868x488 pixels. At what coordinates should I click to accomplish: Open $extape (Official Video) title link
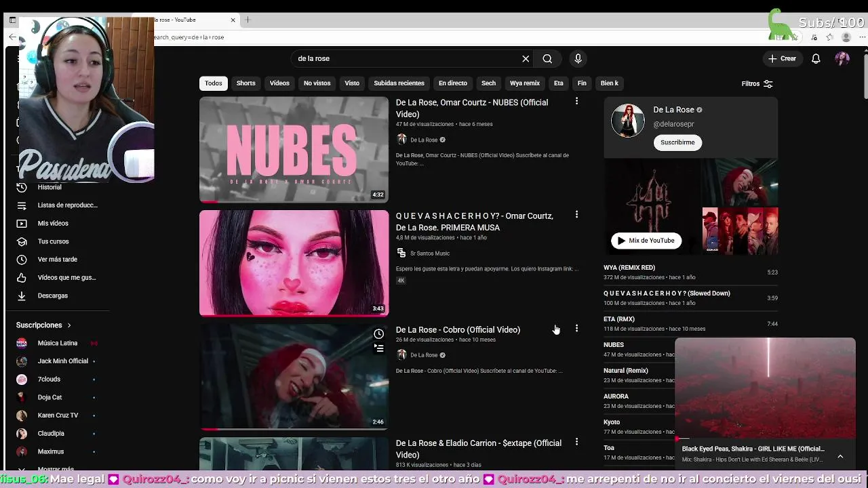pos(479,449)
